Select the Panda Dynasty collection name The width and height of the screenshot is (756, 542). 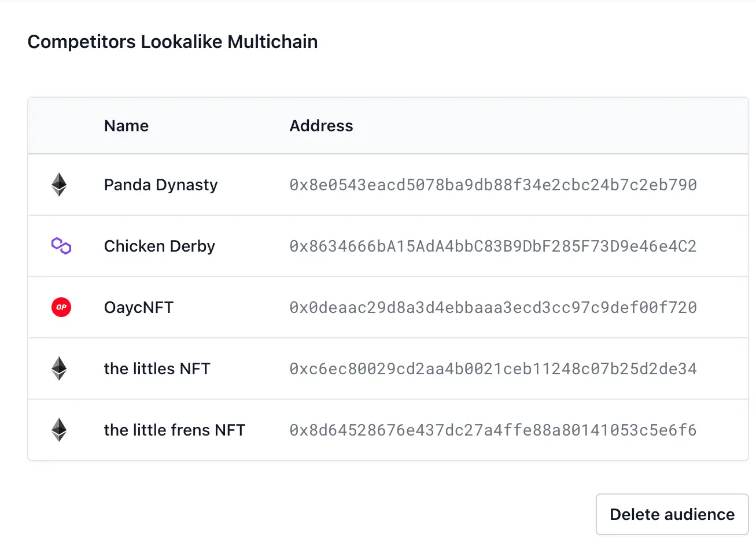tap(161, 185)
